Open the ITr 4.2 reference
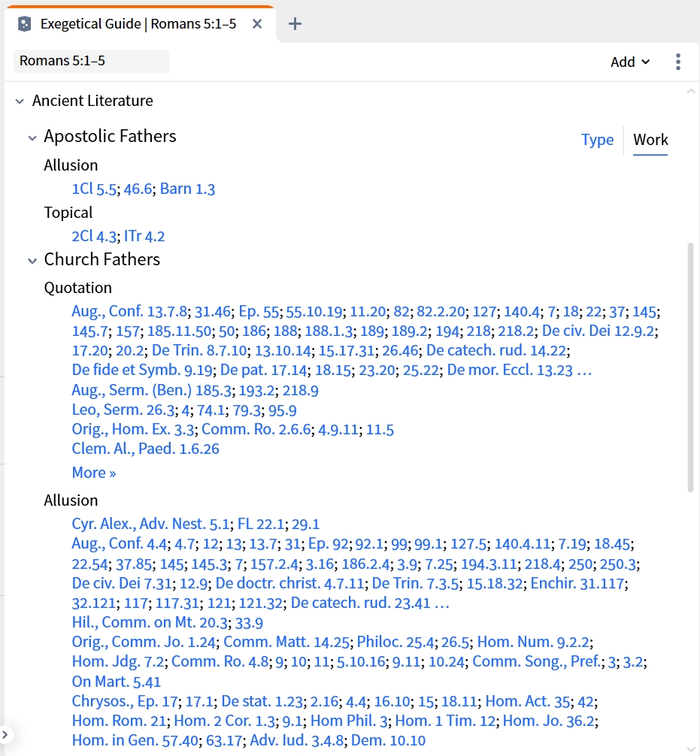Viewport: 700px width, 756px height. pyautogui.click(x=144, y=236)
